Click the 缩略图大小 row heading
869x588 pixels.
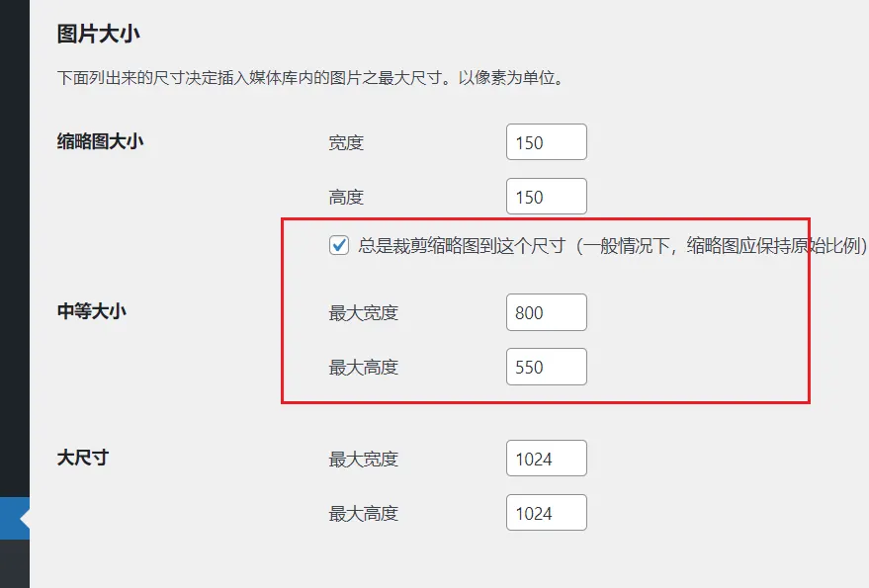click(x=100, y=141)
